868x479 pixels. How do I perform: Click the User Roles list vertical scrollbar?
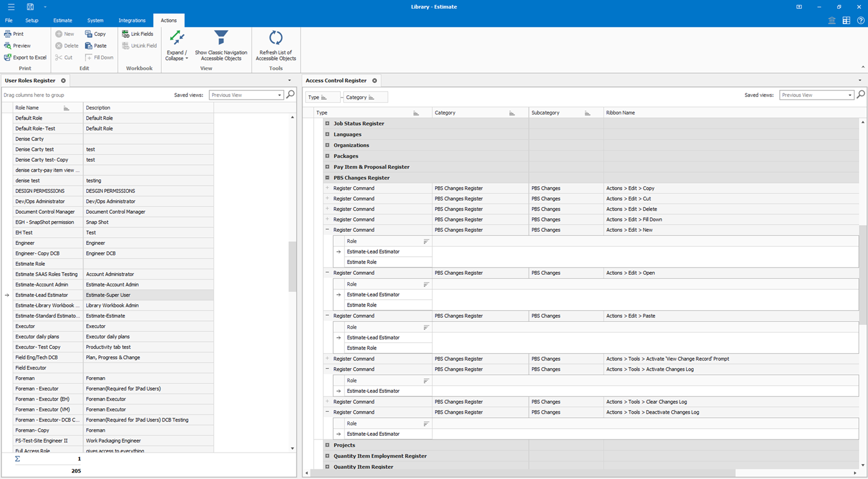click(x=292, y=266)
